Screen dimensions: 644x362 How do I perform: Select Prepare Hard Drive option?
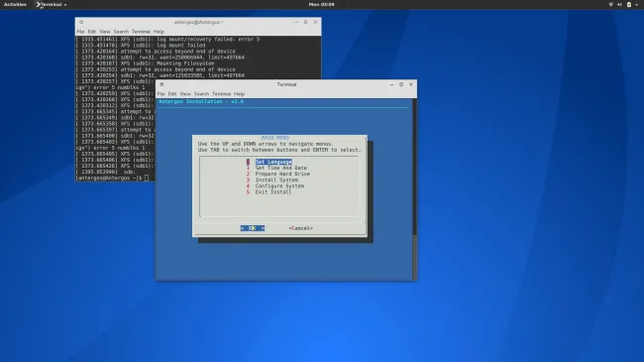point(282,174)
